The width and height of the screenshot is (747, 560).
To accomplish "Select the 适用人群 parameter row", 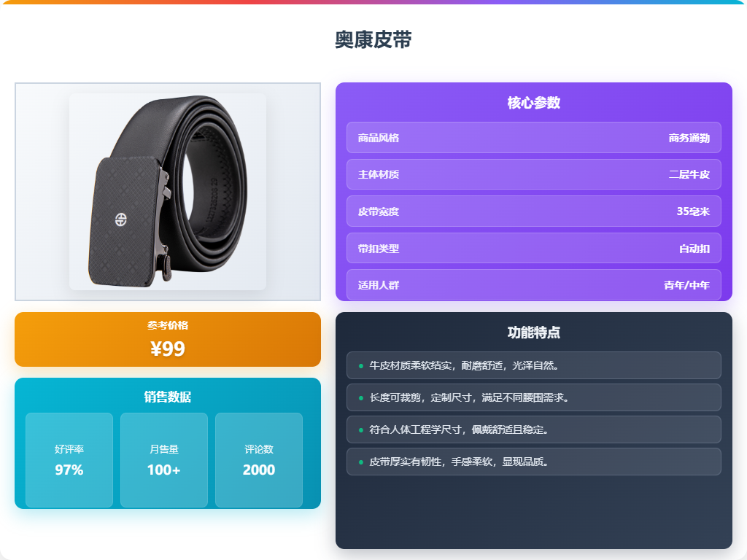I will point(533,285).
